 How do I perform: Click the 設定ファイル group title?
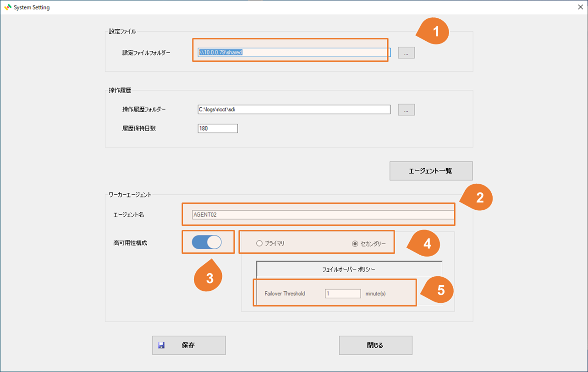coord(122,32)
